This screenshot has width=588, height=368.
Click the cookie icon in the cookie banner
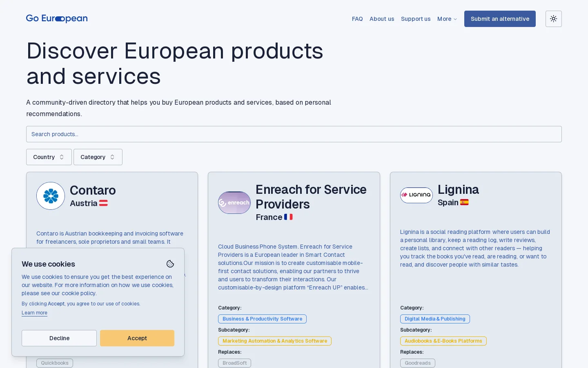pyautogui.click(x=170, y=264)
